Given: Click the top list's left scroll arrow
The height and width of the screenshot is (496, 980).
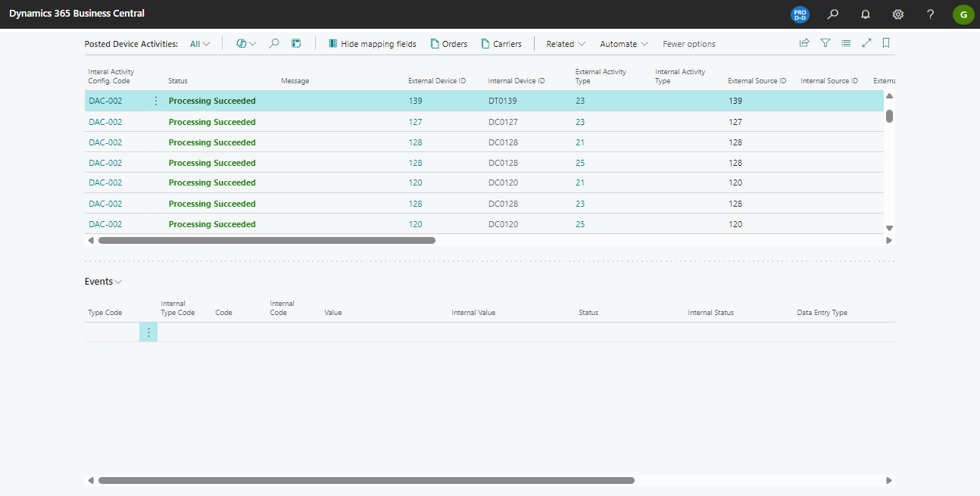Looking at the screenshot, I should 91,240.
